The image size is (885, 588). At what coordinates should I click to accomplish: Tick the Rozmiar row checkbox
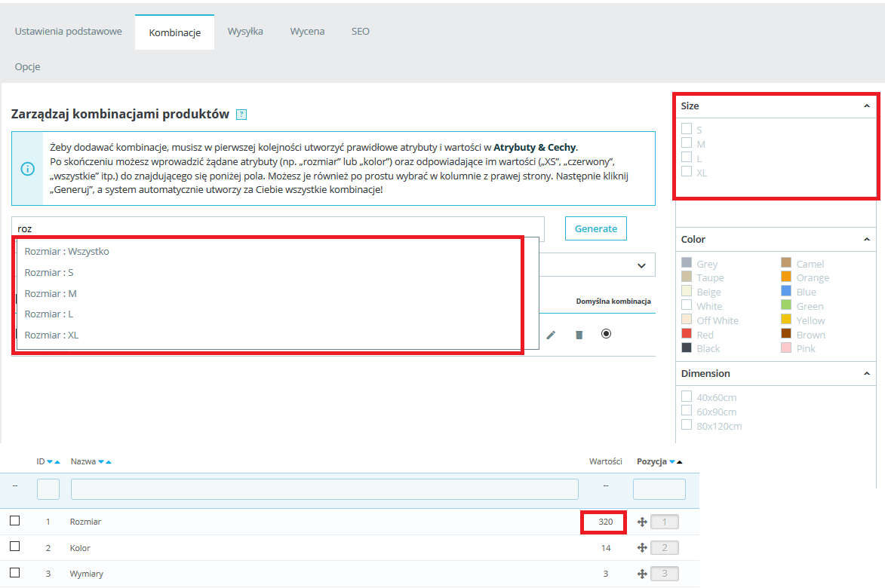(x=14, y=520)
